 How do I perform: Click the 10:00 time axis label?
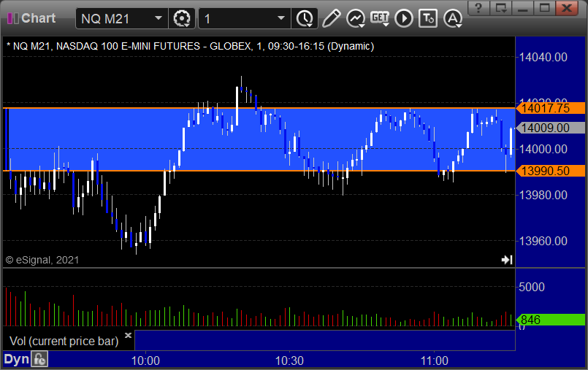pyautogui.click(x=145, y=361)
